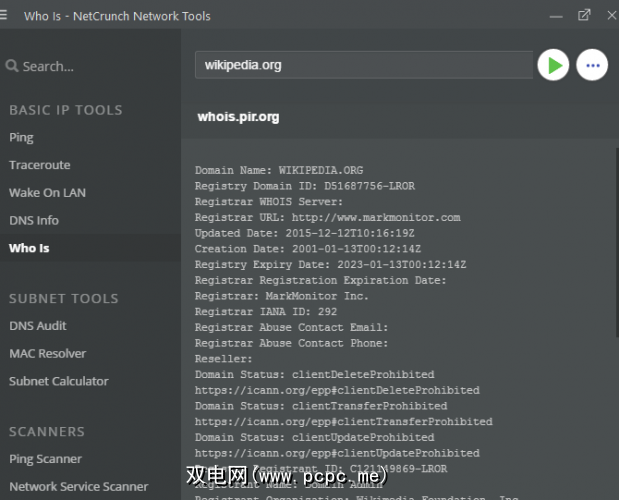Click the pop-out window icon in title bar

tap(585, 15)
